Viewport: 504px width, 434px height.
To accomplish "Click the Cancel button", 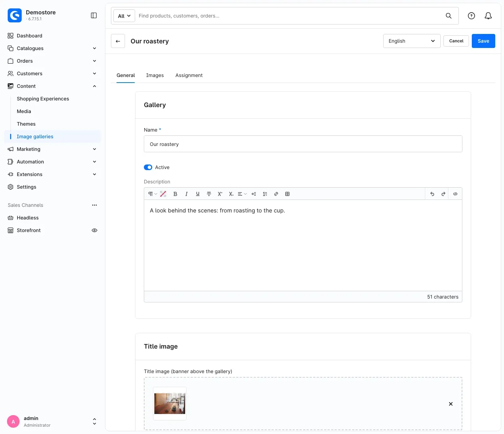I will pyautogui.click(x=456, y=41).
